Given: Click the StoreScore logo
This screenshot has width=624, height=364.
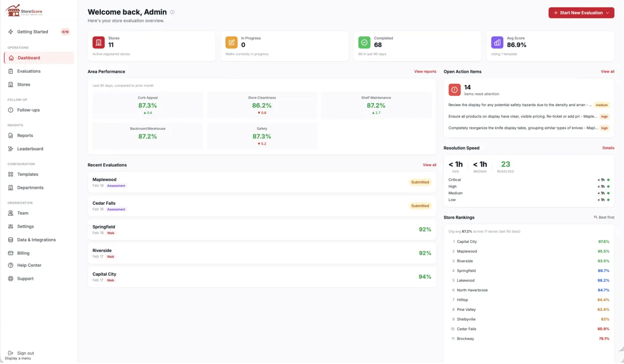Looking at the screenshot, I should tap(24, 11).
